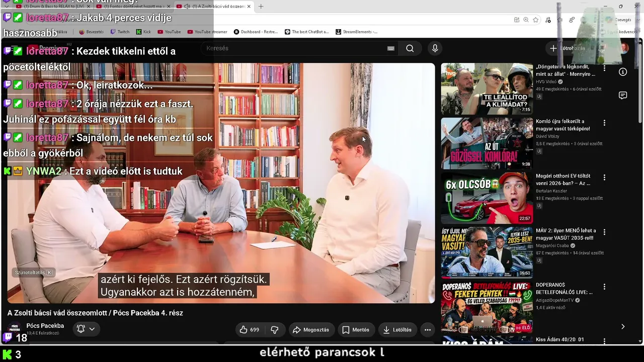Open the '6x OLCSÓB' EV charger thumbnail
Viewport: 644px width, 362px height.
[x=487, y=198]
